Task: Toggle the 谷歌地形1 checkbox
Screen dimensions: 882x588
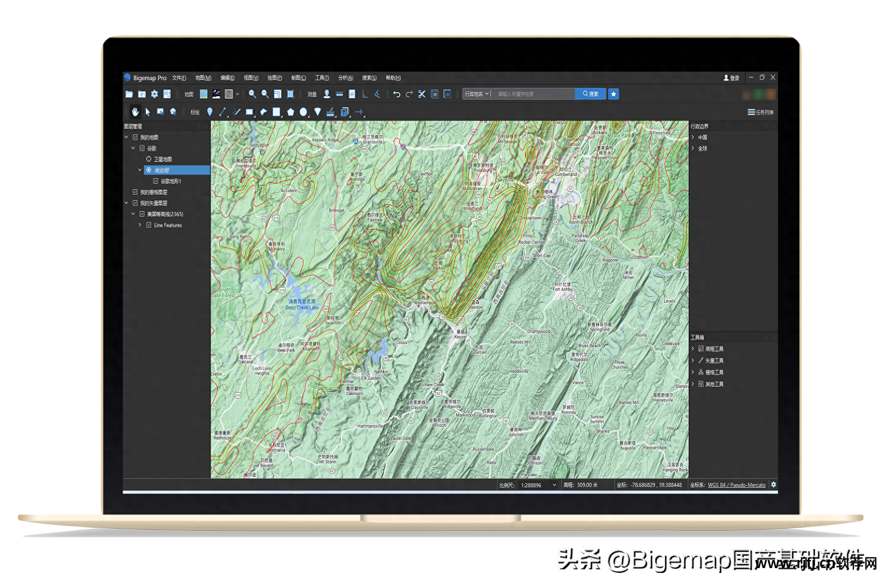Action: 156,181
